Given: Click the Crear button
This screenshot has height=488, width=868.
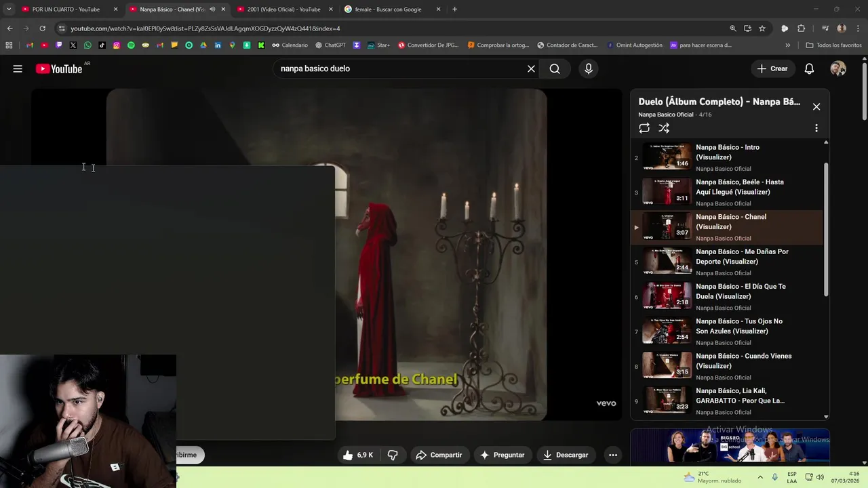Looking at the screenshot, I should (772, 68).
